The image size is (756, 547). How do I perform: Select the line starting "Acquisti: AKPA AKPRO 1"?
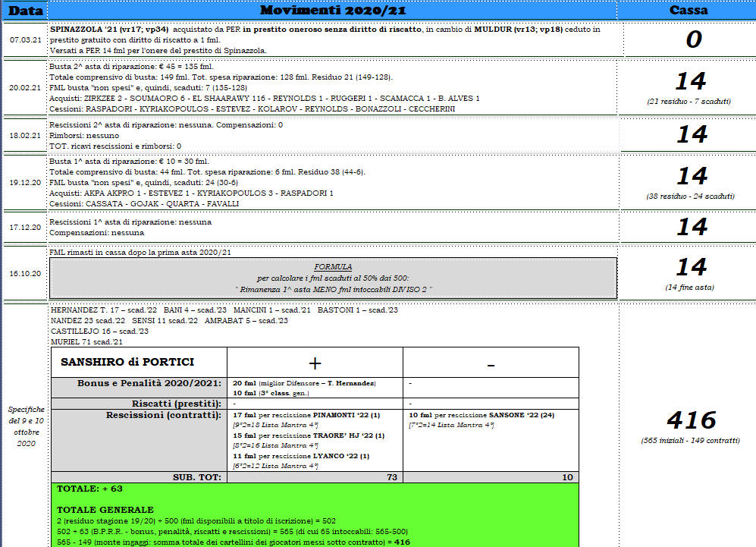pyautogui.click(x=191, y=193)
